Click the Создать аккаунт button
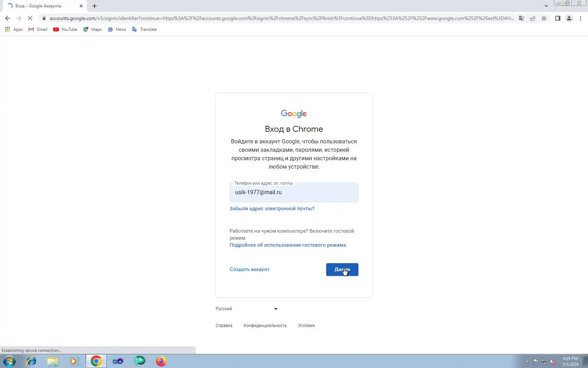588x368 pixels. click(x=250, y=269)
